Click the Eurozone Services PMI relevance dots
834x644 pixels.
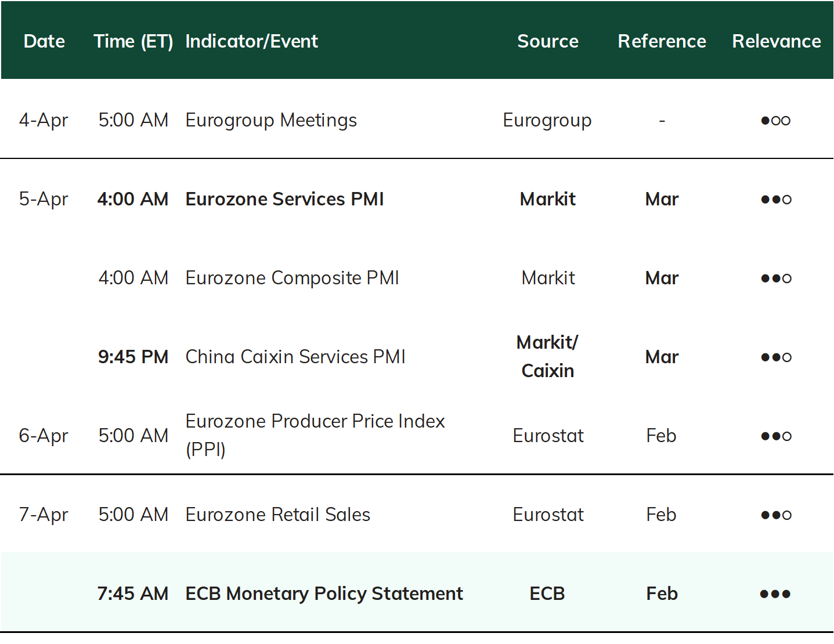[776, 200]
